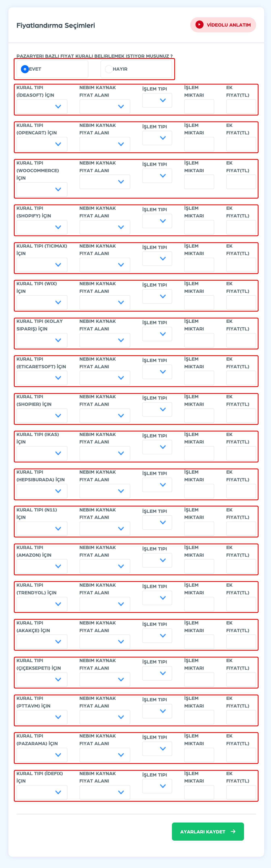
Task: Click arrow icon on Ayarları Kaydet button
Action: coord(233,831)
